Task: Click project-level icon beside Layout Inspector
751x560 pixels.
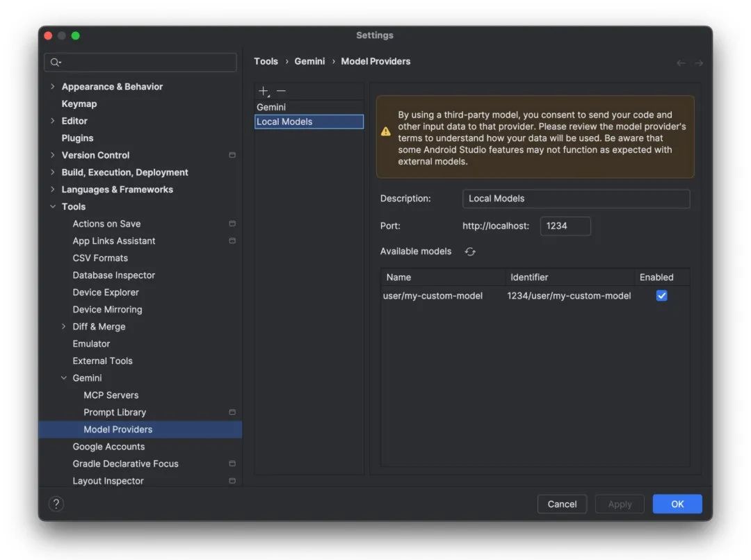Action: (x=232, y=481)
